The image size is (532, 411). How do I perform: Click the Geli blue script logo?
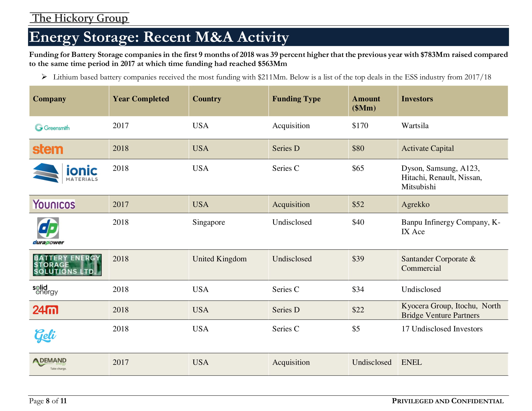pyautogui.click(x=45, y=336)
